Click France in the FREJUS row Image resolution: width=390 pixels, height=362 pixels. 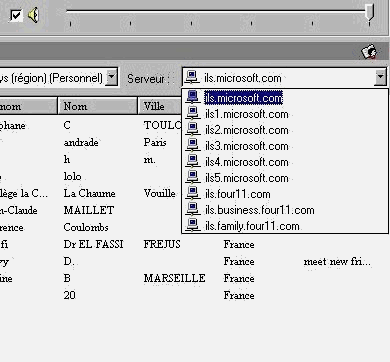coord(239,244)
